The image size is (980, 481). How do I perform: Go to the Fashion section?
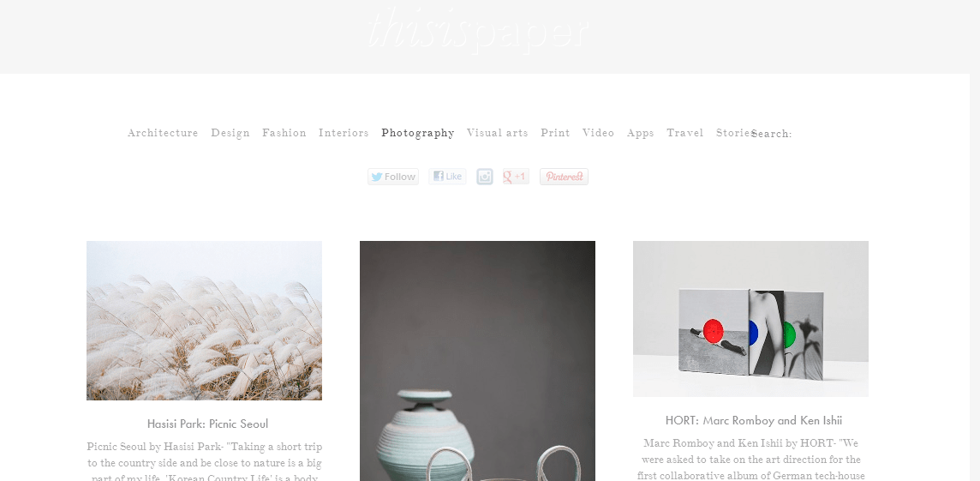[284, 133]
